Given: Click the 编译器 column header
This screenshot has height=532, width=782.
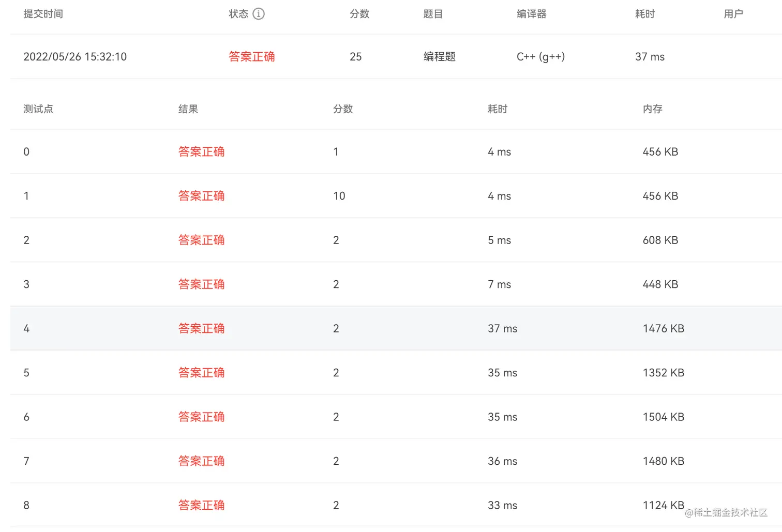Looking at the screenshot, I should (531, 14).
